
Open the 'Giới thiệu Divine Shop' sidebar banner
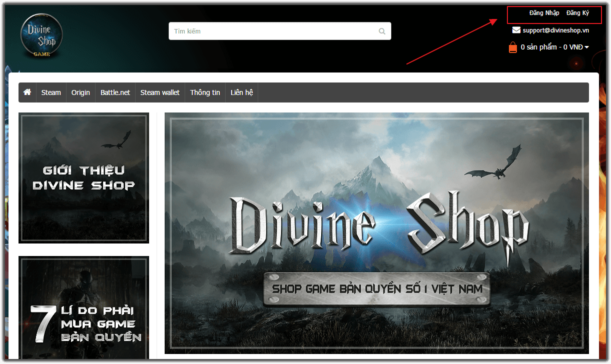(x=84, y=178)
